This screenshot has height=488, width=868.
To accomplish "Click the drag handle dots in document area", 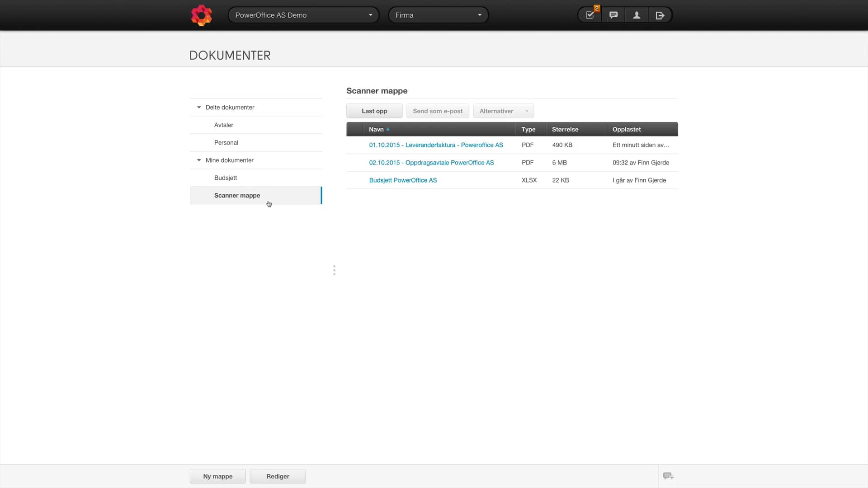I will point(334,270).
